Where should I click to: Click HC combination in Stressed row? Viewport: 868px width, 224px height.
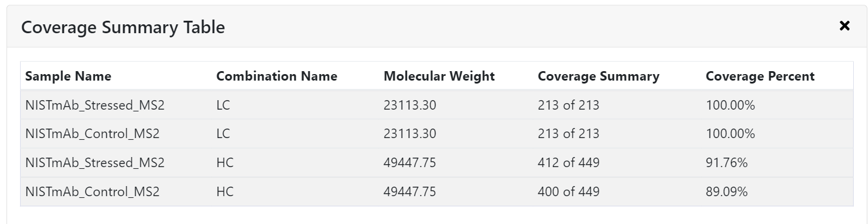pos(225,163)
